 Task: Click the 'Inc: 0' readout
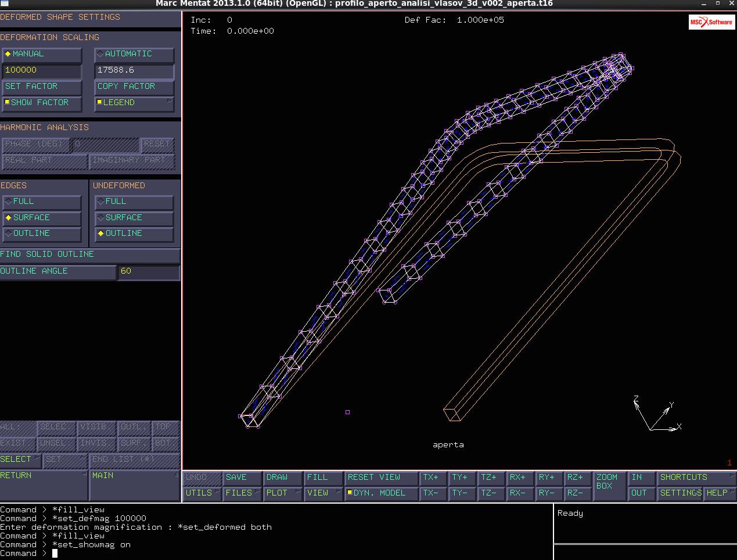(x=211, y=20)
